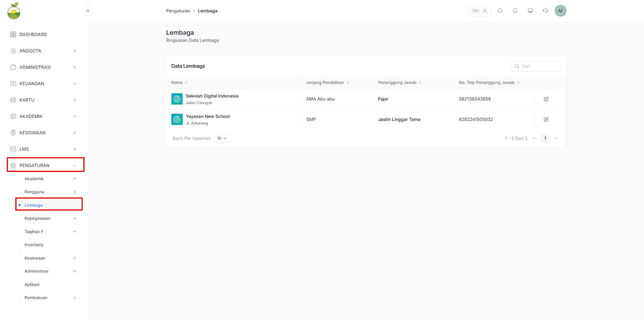This screenshot has height=320, width=644.
Task: Click the app logo in the sidebar
Action: point(14,11)
